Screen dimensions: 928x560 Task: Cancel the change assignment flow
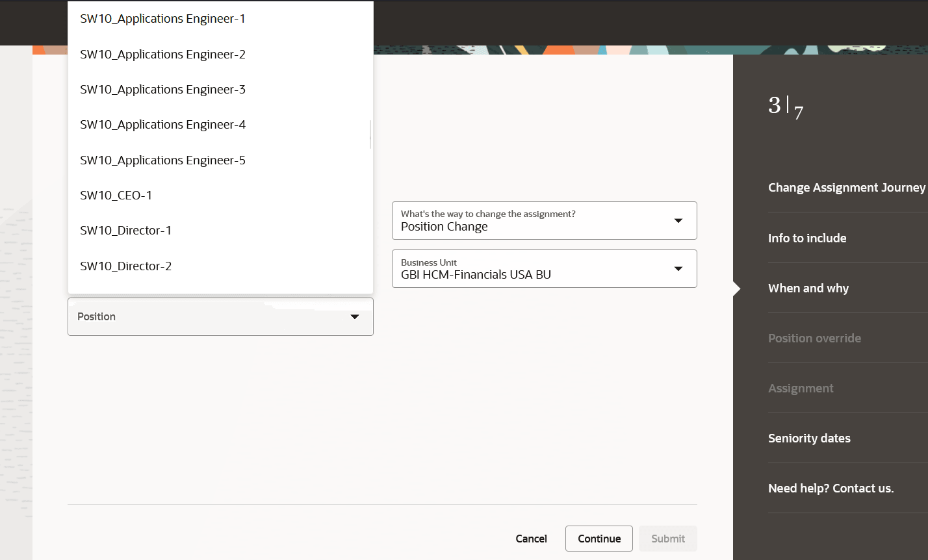[x=531, y=539]
